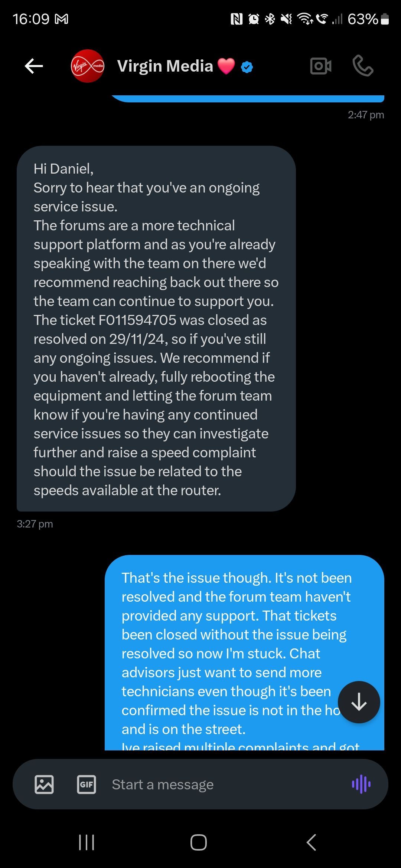Open Android recent apps button
Viewport: 401px width, 868px height.
tap(87, 842)
